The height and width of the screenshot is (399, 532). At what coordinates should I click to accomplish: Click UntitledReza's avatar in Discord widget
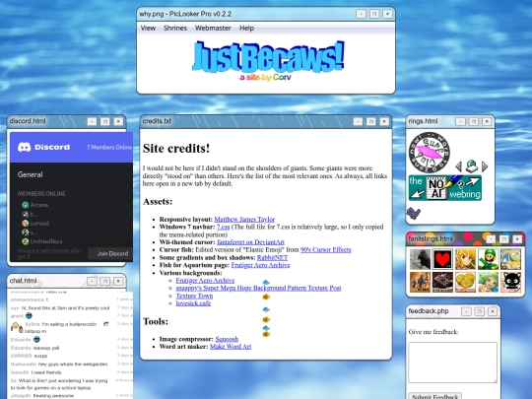tap(25, 241)
